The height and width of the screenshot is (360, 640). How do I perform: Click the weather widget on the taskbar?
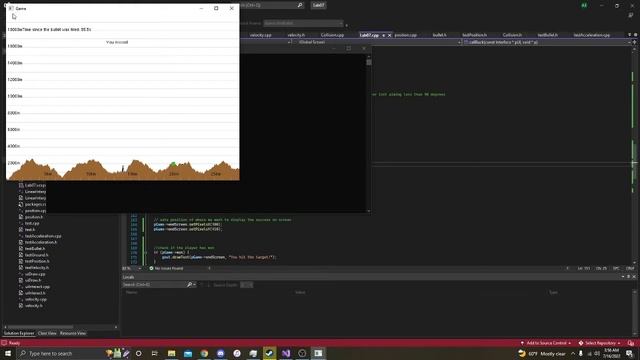click(x=542, y=353)
